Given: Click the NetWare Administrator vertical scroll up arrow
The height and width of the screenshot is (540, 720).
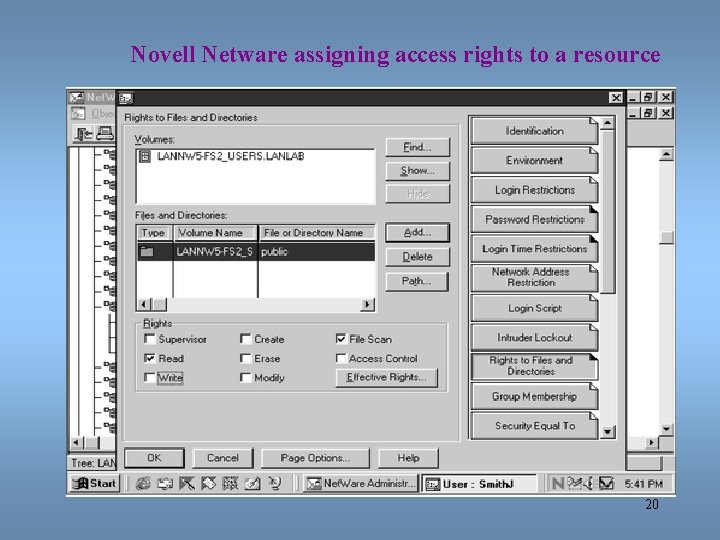Looking at the screenshot, I should click(x=666, y=154).
